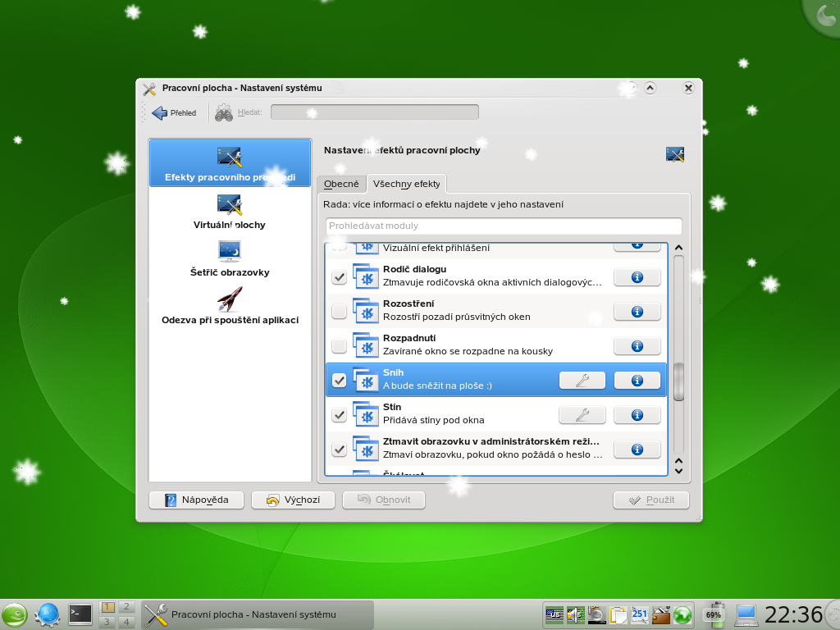Image resolution: width=840 pixels, height=630 pixels.
Task: Click Pracovní plocha taskbar window entry
Action: [x=257, y=614]
